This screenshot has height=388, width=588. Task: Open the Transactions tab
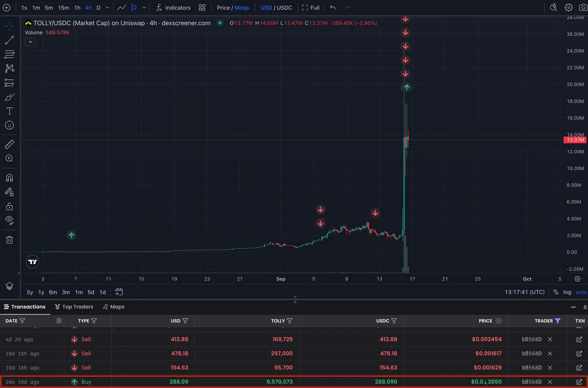pos(25,307)
